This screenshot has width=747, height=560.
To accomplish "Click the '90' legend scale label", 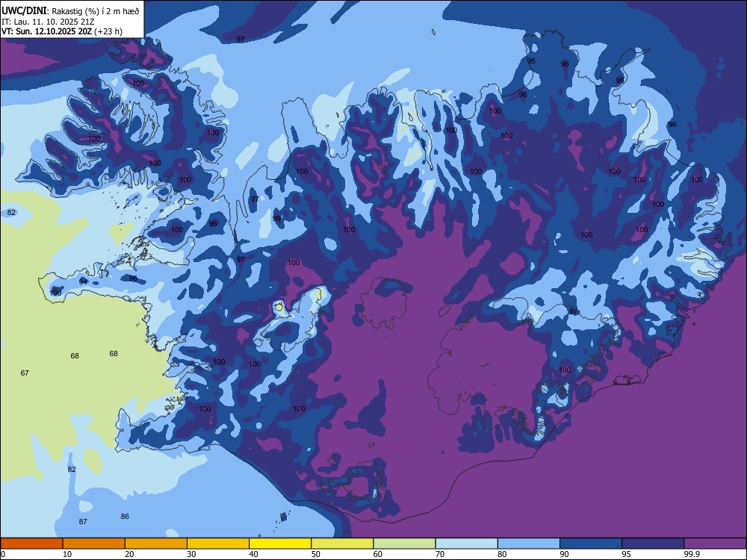I will coord(564,554).
